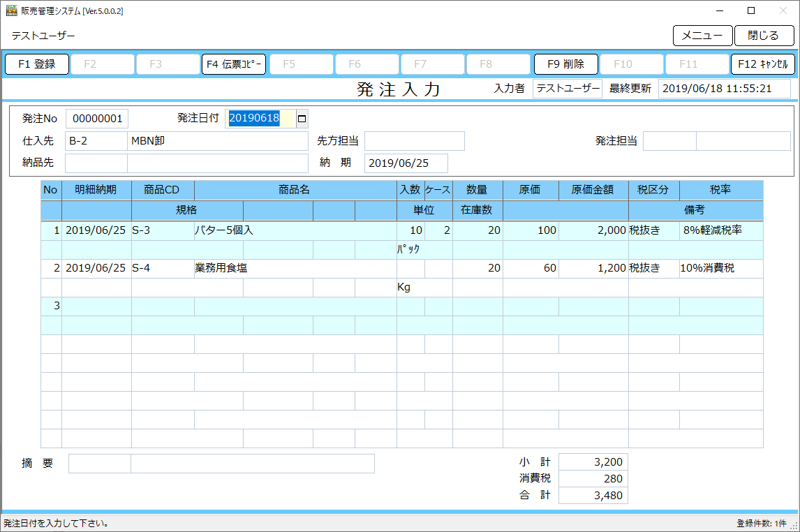Focus the empty 先方担当 field

(x=414, y=141)
